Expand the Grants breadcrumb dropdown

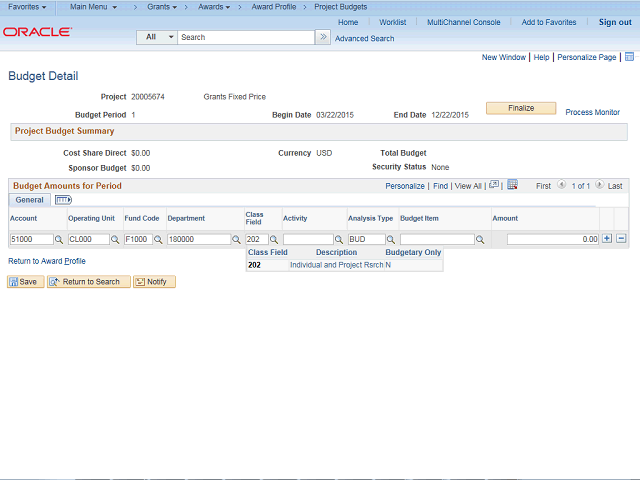pos(162,7)
